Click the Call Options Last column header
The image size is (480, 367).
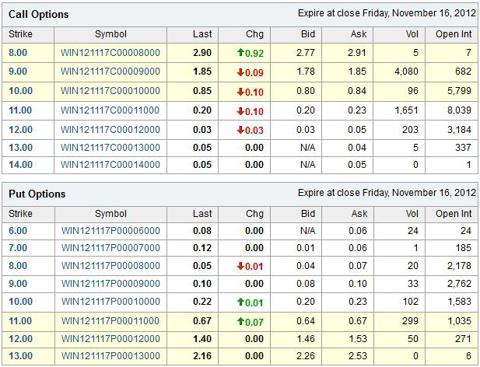202,34
